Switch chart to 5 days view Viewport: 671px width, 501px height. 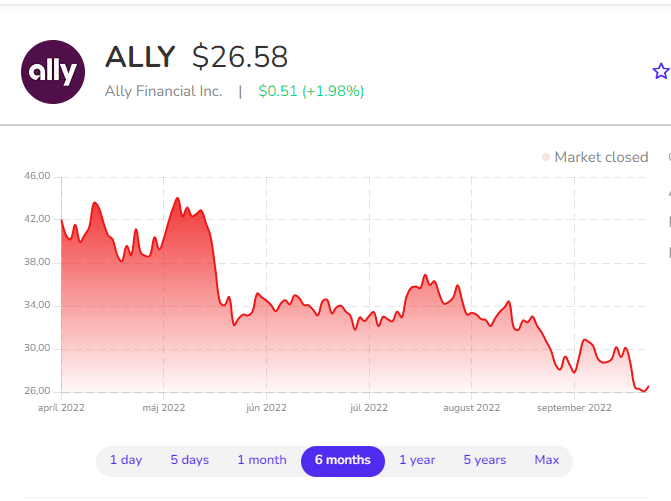189,460
